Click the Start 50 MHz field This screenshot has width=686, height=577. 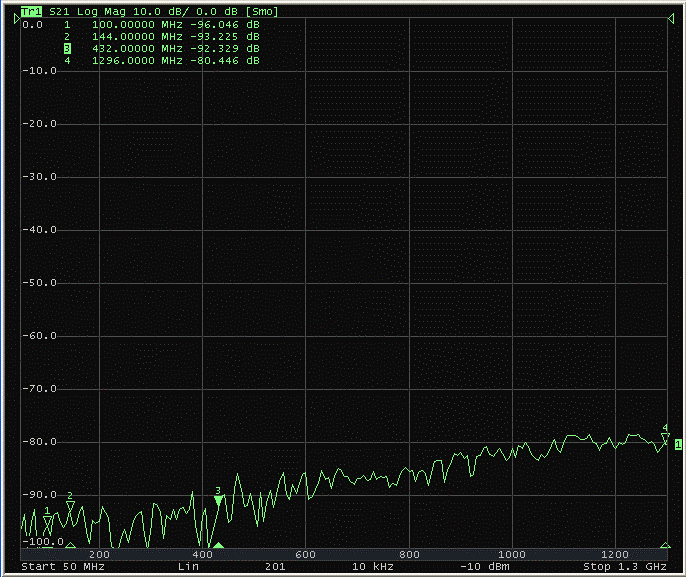point(62,567)
